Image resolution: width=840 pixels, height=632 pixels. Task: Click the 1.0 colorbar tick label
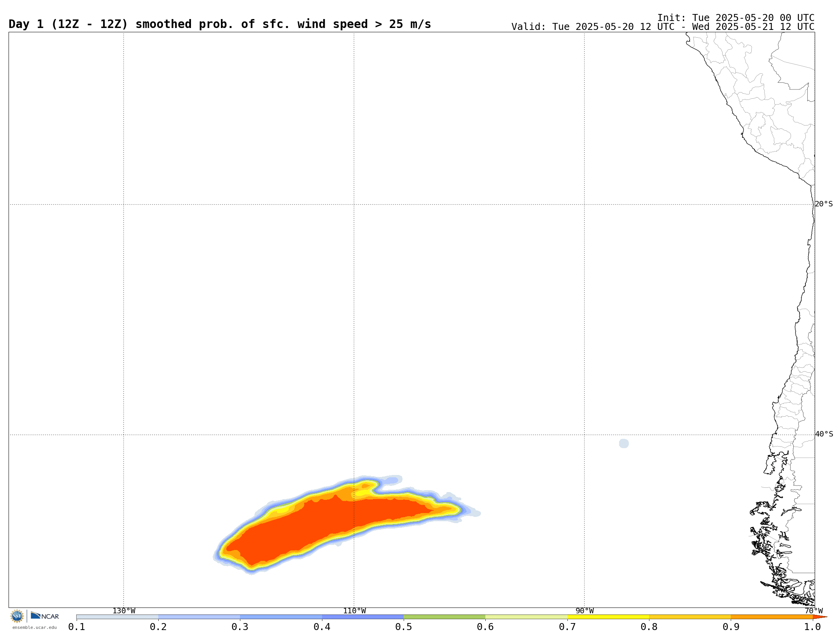point(813,627)
